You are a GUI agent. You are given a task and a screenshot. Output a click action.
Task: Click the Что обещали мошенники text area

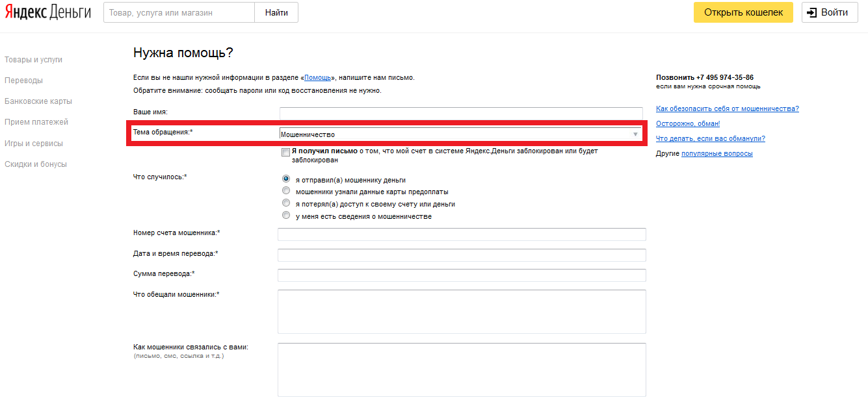[x=462, y=312]
